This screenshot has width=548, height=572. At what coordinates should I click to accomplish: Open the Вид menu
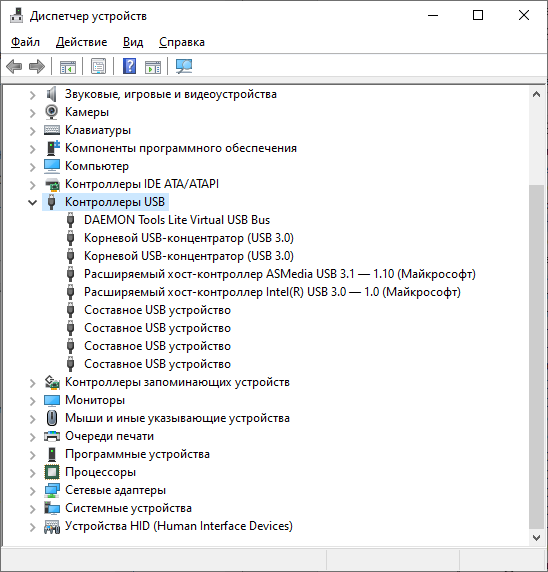coord(133,42)
